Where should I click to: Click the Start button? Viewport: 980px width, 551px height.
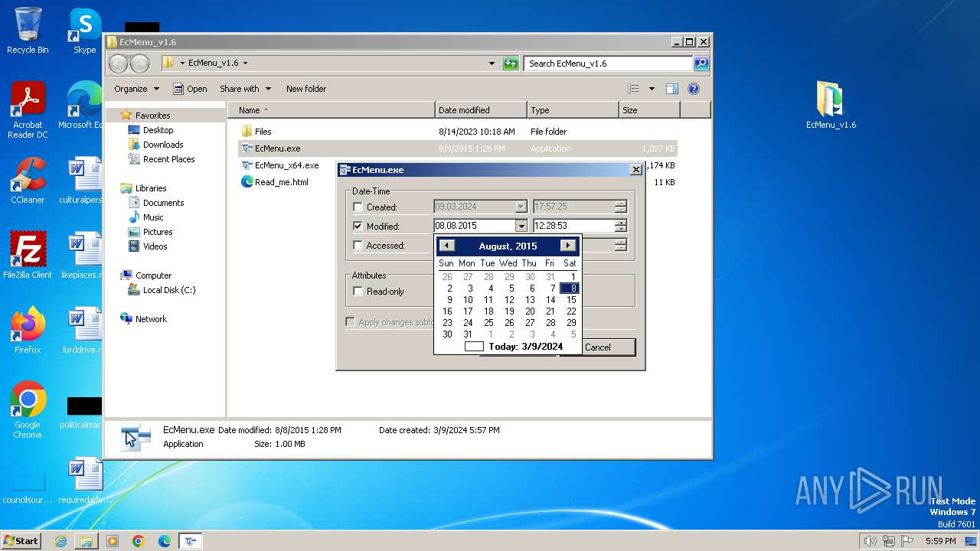coord(21,541)
